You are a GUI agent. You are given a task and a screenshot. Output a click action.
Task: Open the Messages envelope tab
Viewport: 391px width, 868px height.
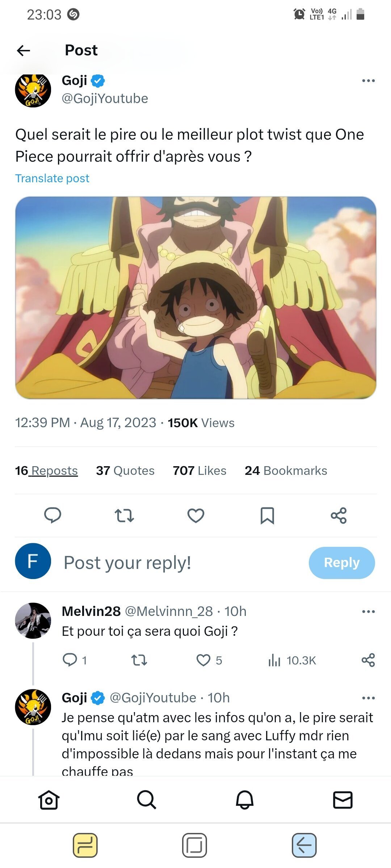[342, 800]
